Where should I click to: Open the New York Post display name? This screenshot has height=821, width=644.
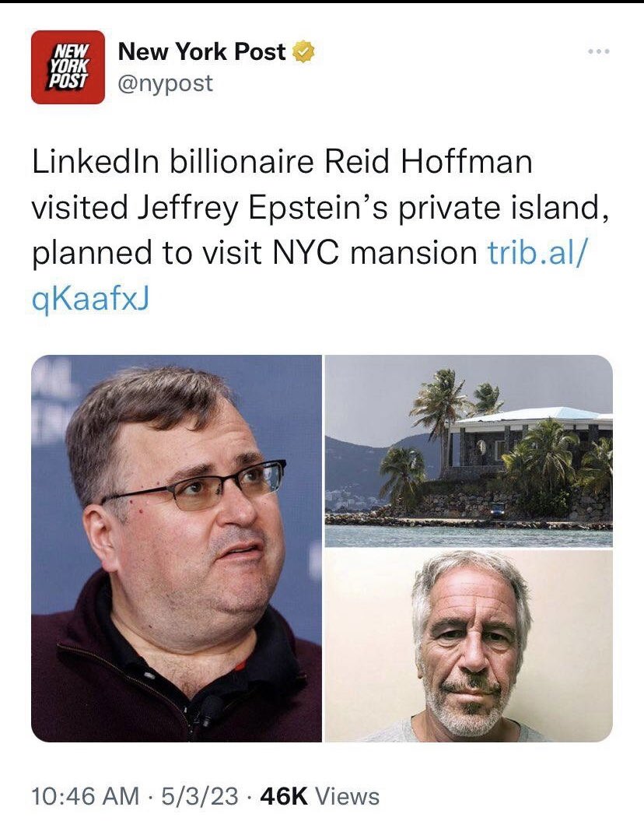201,53
